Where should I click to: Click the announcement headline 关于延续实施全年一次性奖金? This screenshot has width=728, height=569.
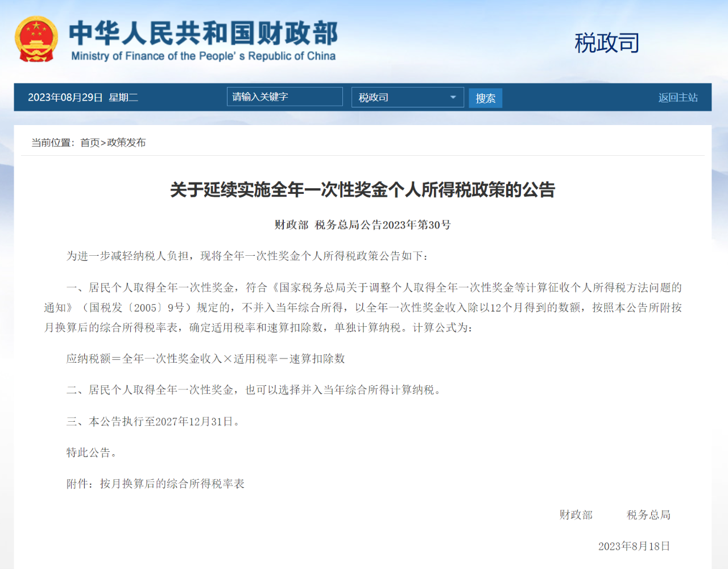(362, 190)
